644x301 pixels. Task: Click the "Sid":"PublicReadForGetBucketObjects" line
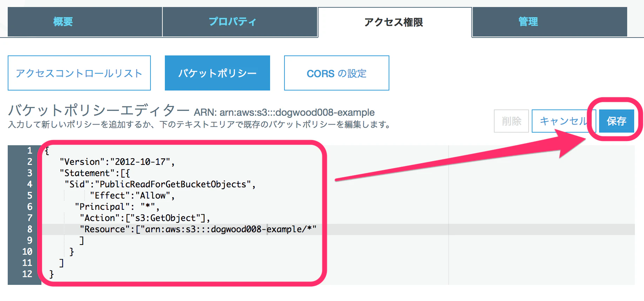coord(160,184)
